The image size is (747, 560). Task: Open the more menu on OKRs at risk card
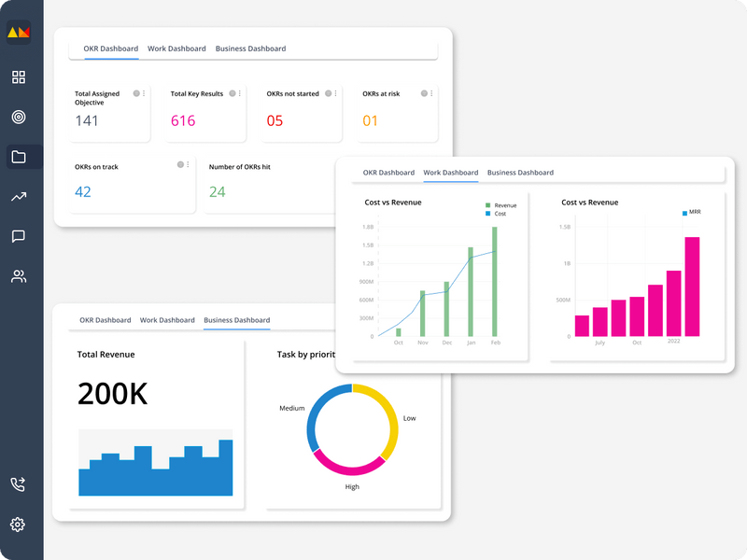click(431, 93)
